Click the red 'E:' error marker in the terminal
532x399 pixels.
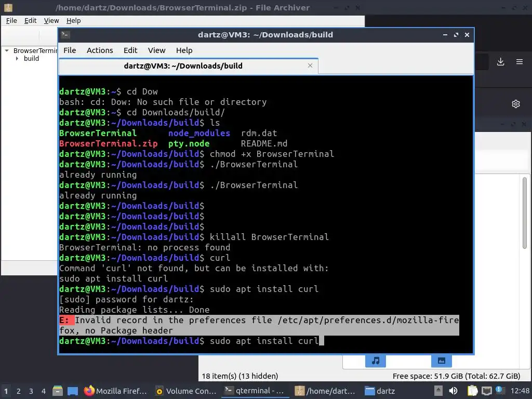pyautogui.click(x=66, y=320)
